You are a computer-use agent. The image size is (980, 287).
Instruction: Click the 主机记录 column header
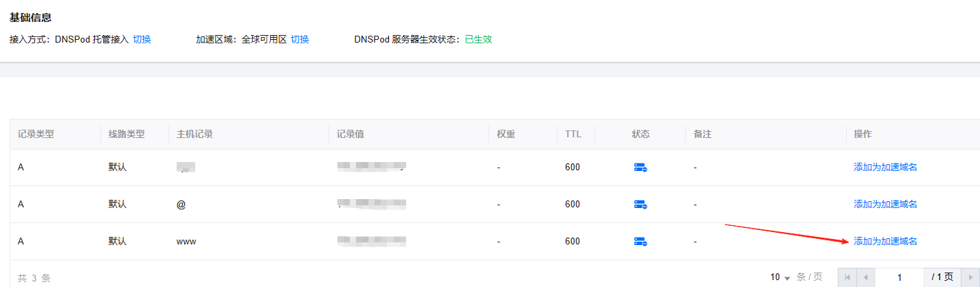click(194, 134)
